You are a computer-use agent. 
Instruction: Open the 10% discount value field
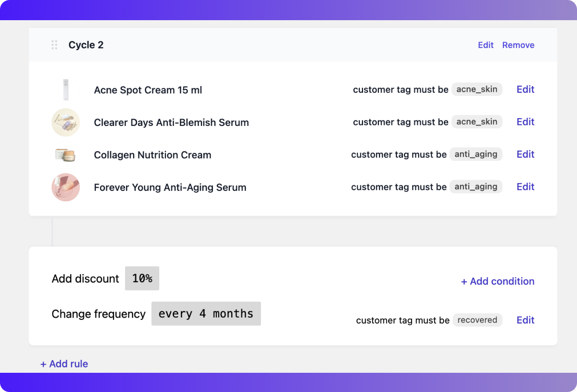[x=142, y=278]
